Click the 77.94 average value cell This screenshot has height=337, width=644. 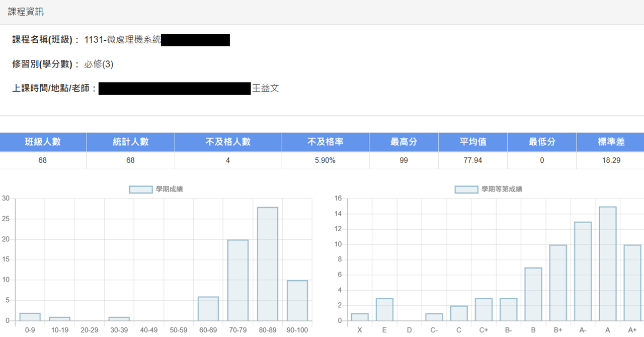pos(473,160)
